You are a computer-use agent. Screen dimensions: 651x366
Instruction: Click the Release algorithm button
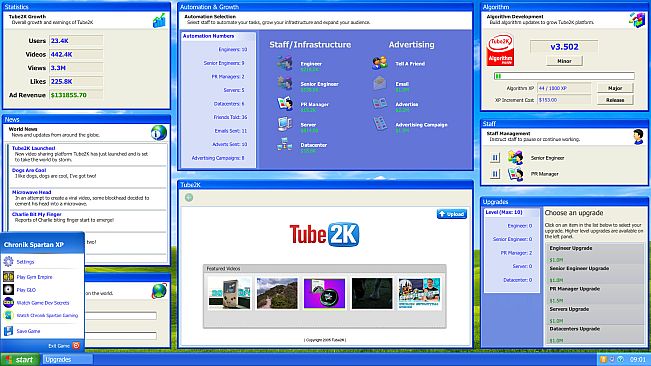pyautogui.click(x=615, y=100)
